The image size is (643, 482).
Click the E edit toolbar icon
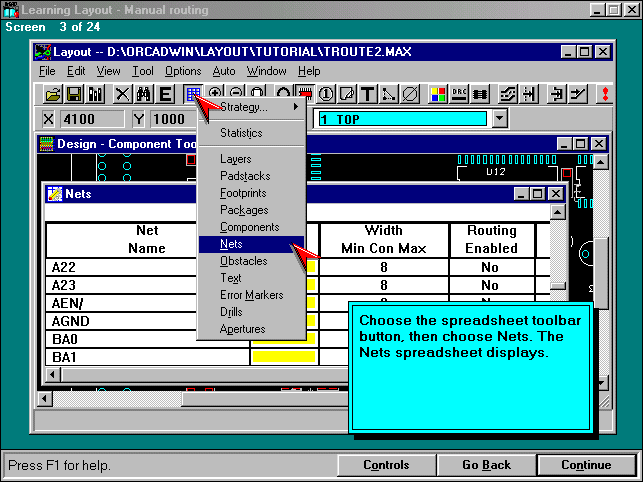pyautogui.click(x=165, y=94)
